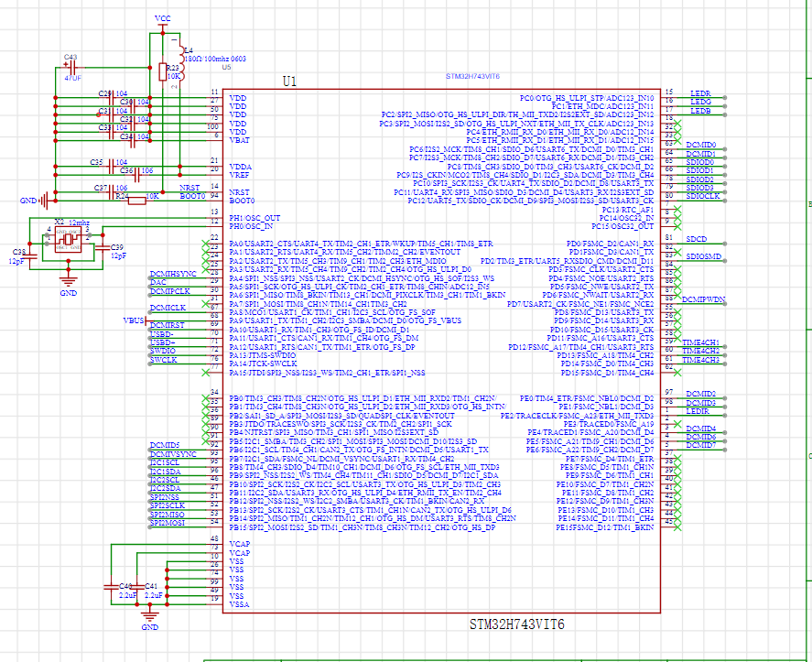The width and height of the screenshot is (812, 662).
Task: Select resistor R23 10K symbol
Action: pyautogui.click(x=163, y=72)
